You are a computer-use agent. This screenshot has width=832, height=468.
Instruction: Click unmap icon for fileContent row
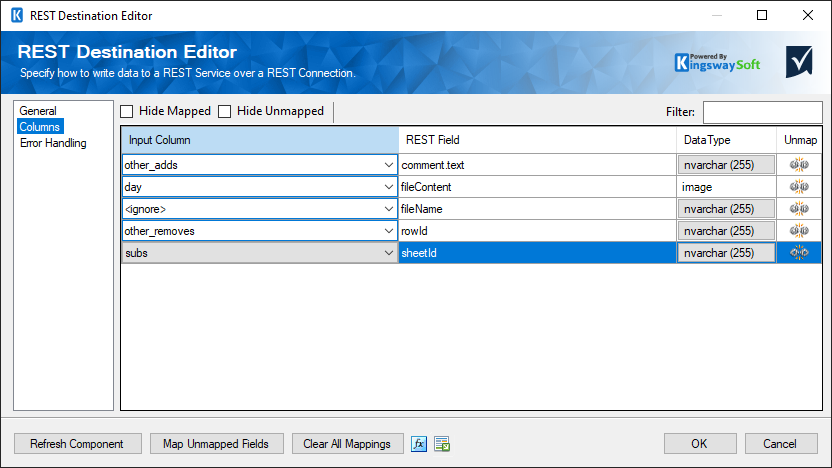click(x=799, y=187)
